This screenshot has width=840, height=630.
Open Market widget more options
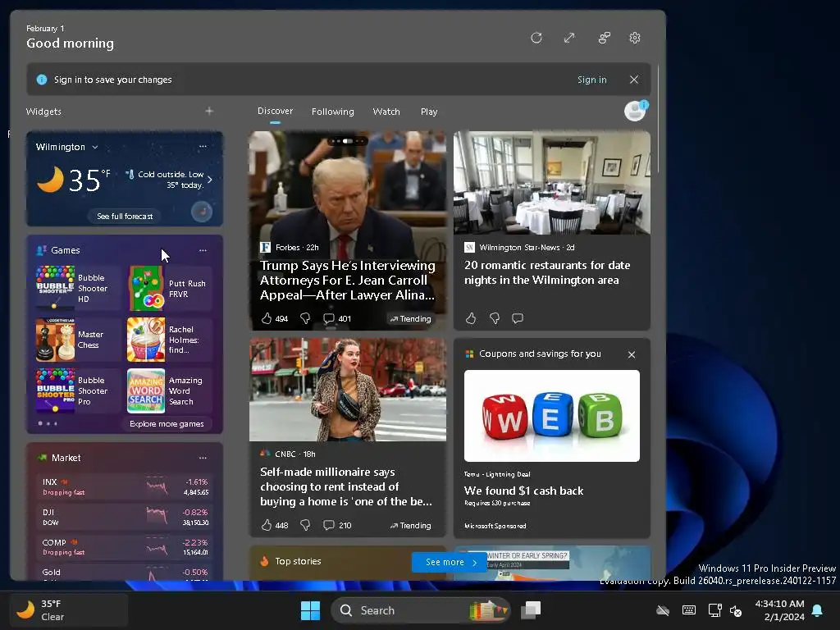pyautogui.click(x=203, y=458)
